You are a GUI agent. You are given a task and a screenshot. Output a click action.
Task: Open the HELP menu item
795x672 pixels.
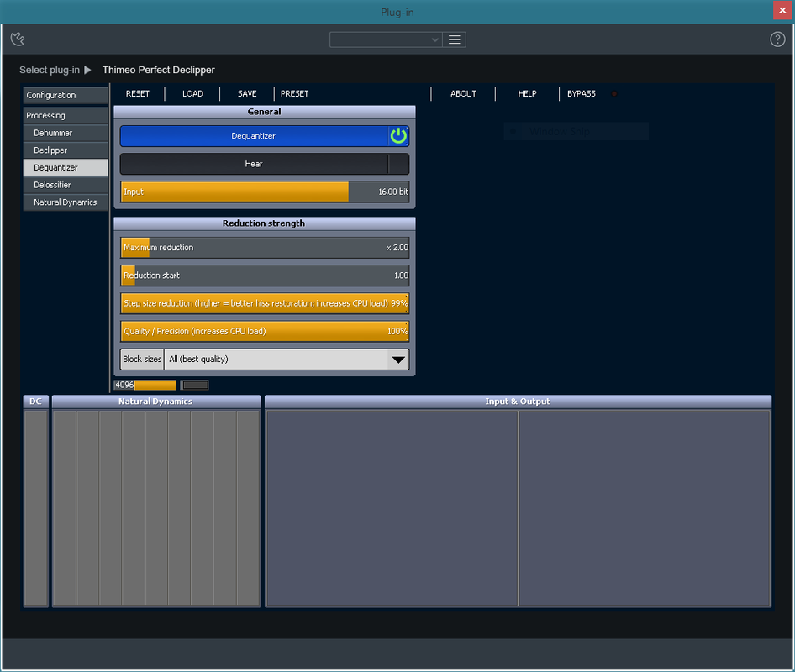tap(527, 94)
